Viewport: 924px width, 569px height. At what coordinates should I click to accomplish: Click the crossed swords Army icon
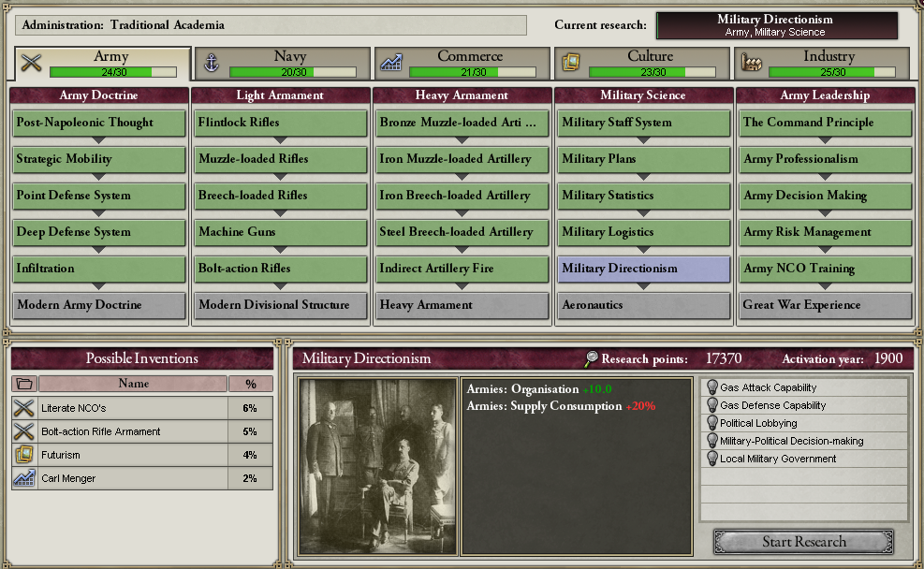(31, 63)
